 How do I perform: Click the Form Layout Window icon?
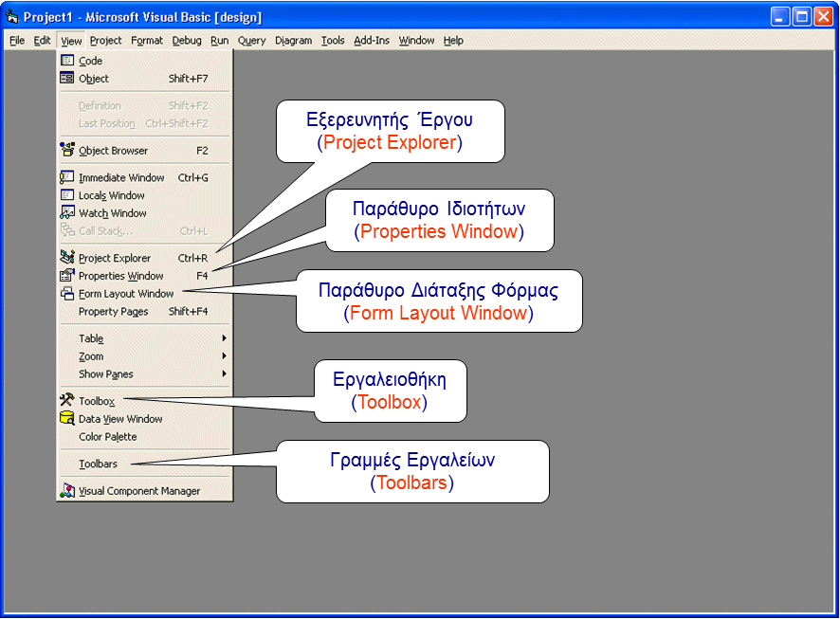tap(67, 294)
